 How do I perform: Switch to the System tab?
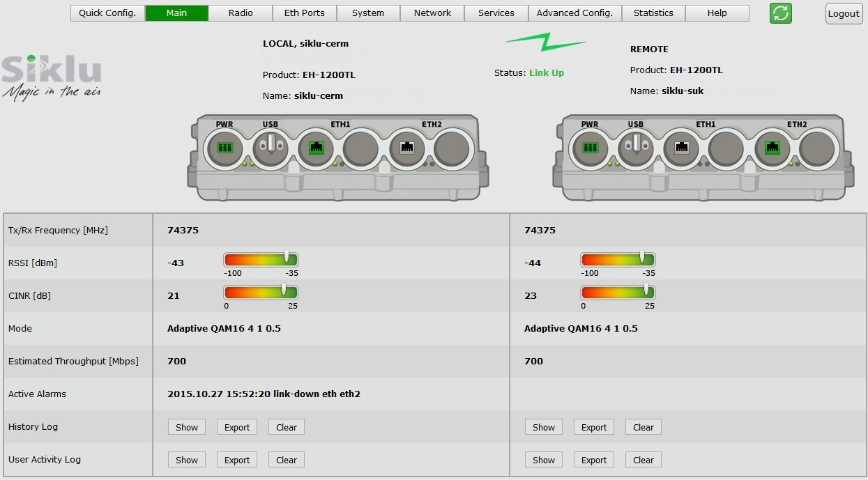(x=368, y=13)
